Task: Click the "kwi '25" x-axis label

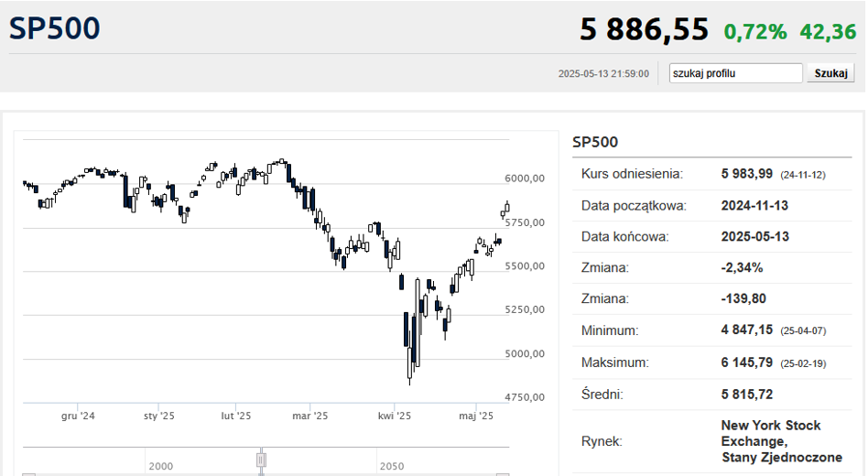Action: pyautogui.click(x=394, y=416)
